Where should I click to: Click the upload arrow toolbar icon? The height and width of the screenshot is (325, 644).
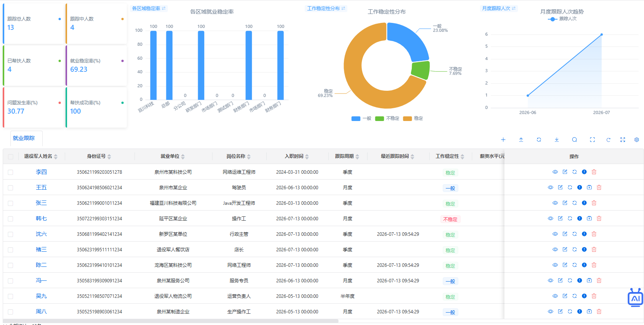tap(521, 140)
